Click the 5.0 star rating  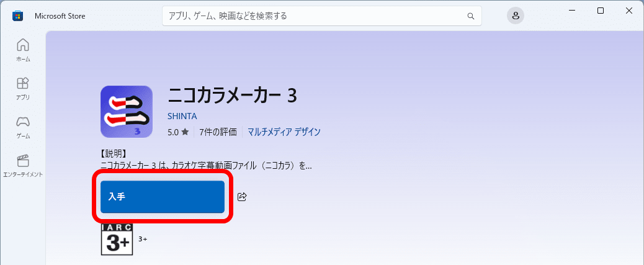pos(178,132)
